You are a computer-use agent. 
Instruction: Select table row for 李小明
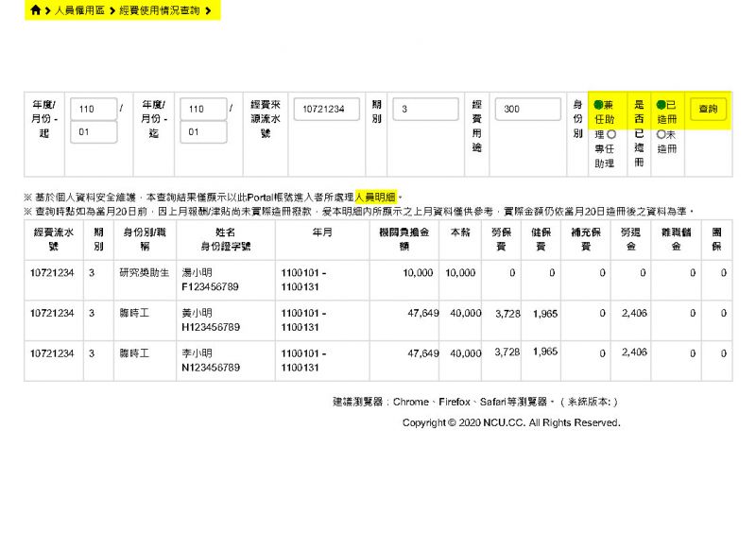point(378,360)
